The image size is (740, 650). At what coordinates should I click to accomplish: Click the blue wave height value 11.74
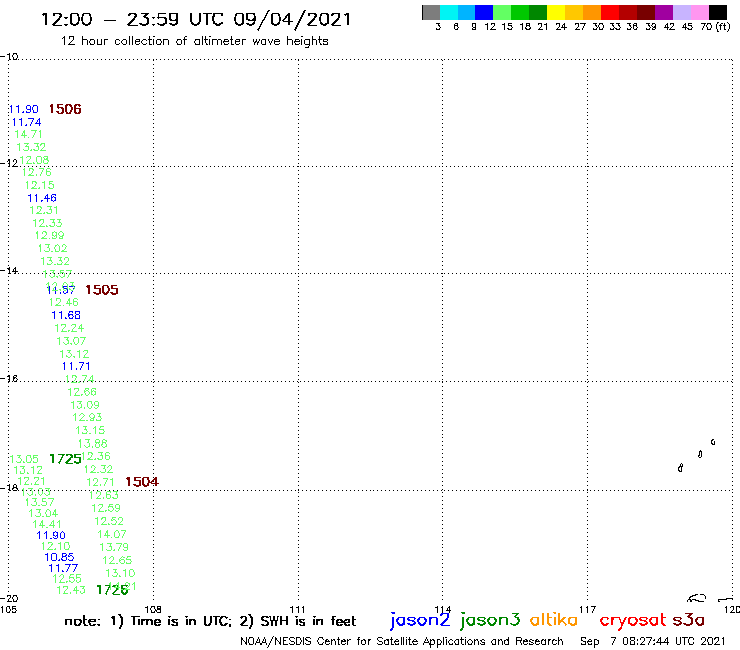[26, 122]
